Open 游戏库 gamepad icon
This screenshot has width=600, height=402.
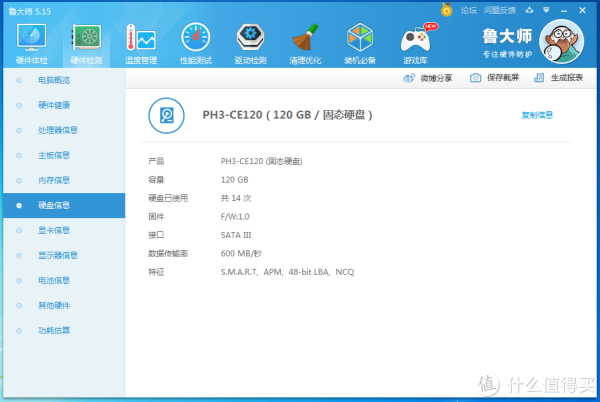pyautogui.click(x=416, y=44)
